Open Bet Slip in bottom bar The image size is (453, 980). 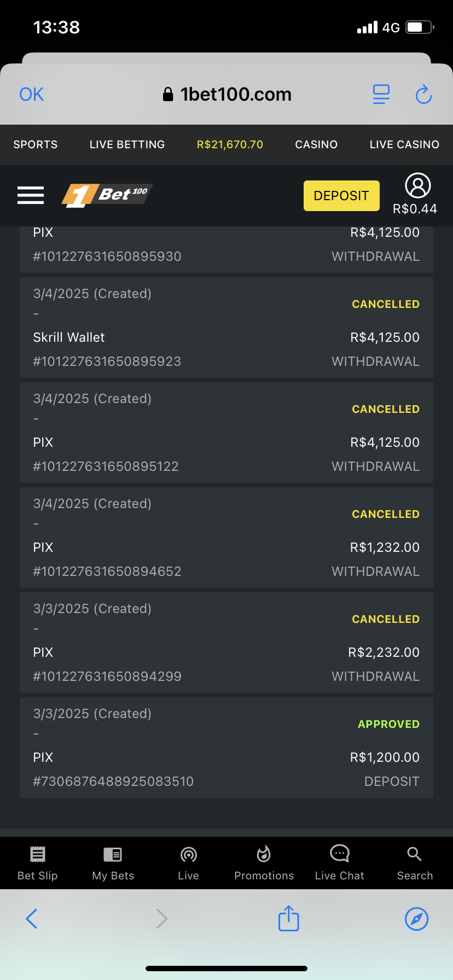click(37, 863)
